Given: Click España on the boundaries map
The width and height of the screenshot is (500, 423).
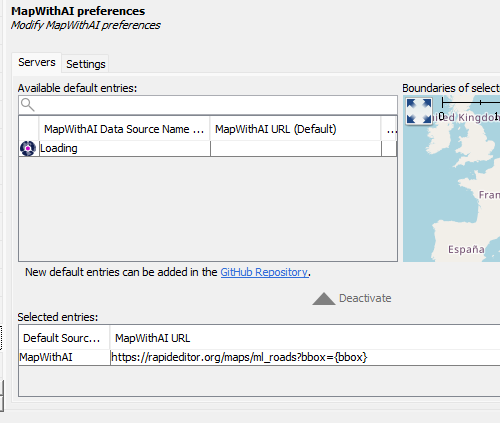Looking at the screenshot, I should click(466, 249).
